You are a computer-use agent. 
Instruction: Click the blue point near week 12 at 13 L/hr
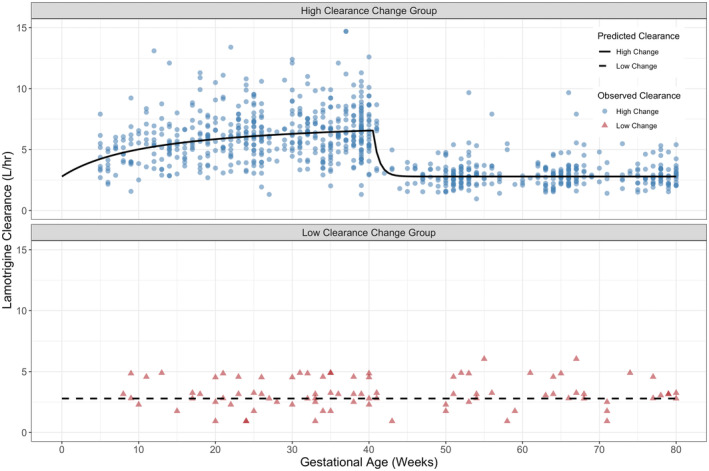154,51
